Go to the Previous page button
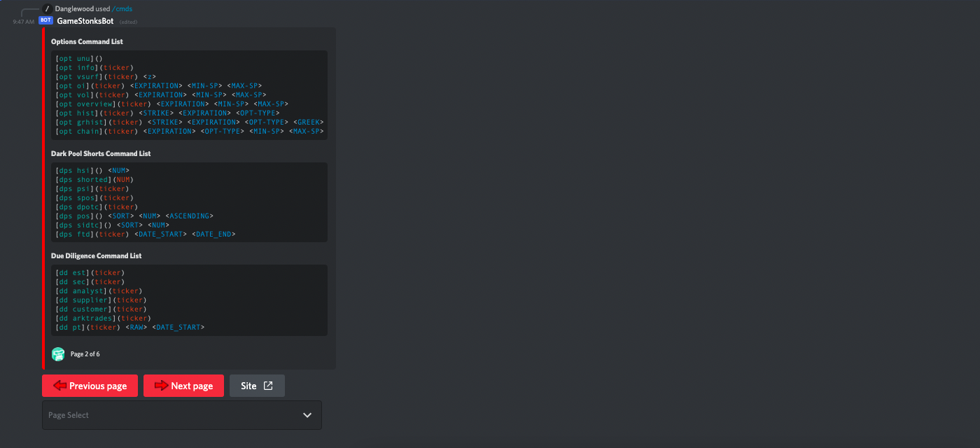The image size is (980, 448). pos(90,386)
